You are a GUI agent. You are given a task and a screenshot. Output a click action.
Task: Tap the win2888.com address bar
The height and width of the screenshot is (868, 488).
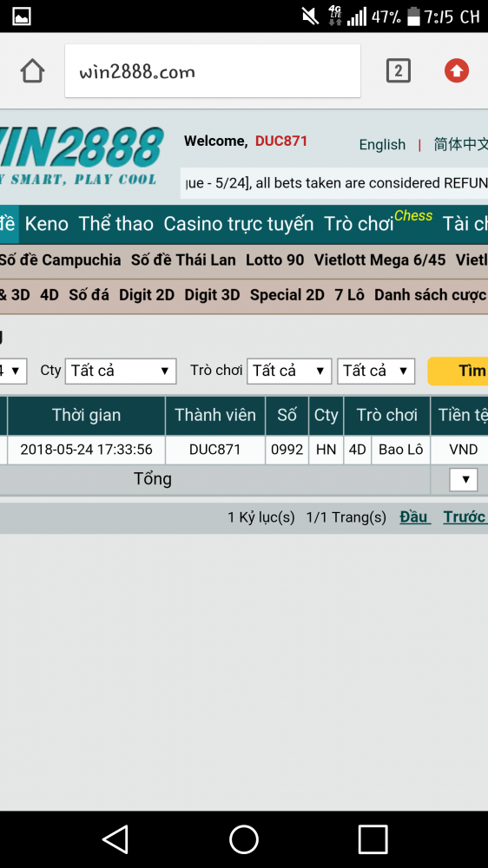click(213, 71)
